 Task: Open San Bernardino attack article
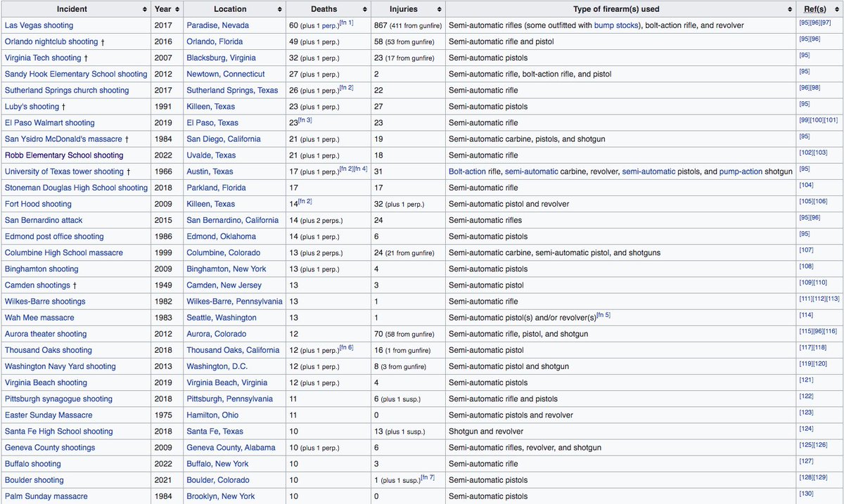(x=44, y=220)
